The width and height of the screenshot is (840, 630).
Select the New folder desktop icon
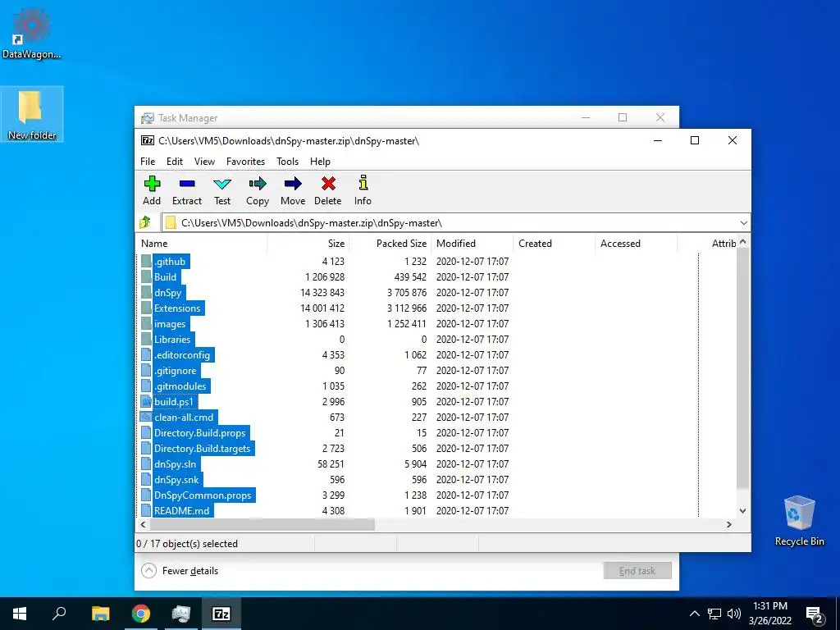(x=32, y=114)
